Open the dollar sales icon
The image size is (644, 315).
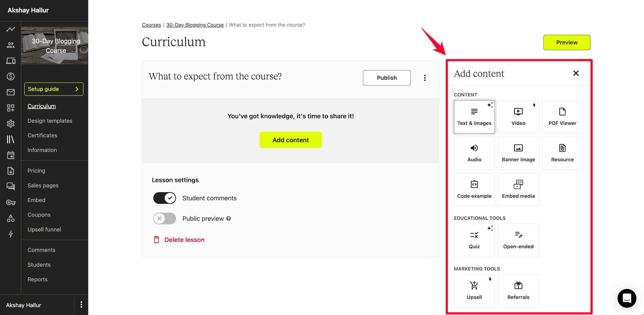point(11,76)
